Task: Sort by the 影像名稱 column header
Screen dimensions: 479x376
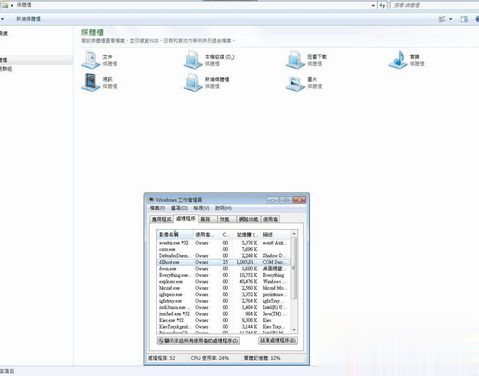Action: (175, 235)
